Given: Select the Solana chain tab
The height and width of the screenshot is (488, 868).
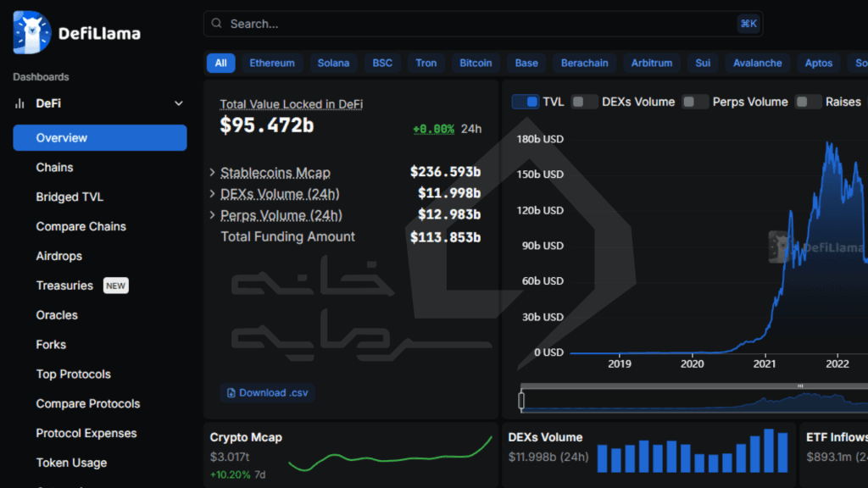Looking at the screenshot, I should (x=333, y=63).
